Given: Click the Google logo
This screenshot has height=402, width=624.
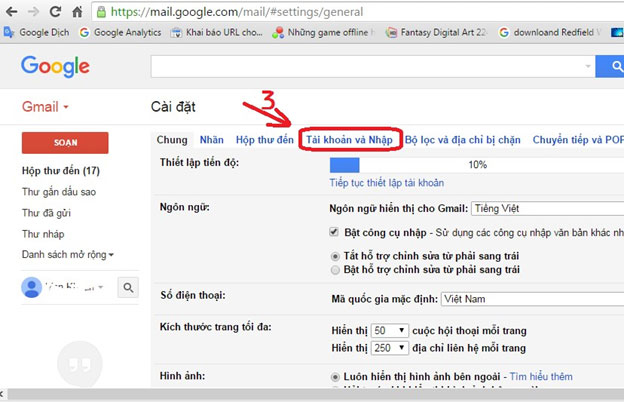Looking at the screenshot, I should (55, 66).
